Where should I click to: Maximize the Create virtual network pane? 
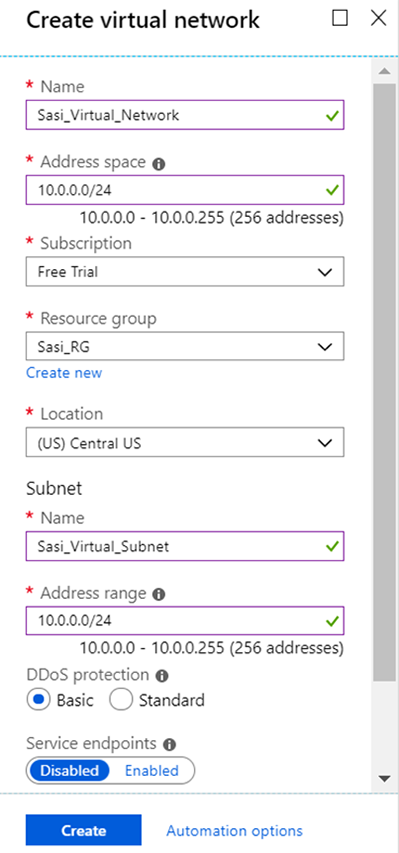click(340, 18)
